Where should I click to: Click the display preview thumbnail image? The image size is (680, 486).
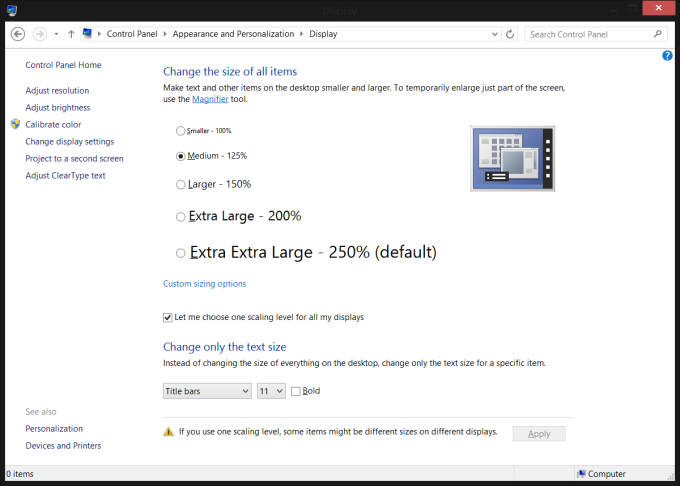pyautogui.click(x=513, y=159)
